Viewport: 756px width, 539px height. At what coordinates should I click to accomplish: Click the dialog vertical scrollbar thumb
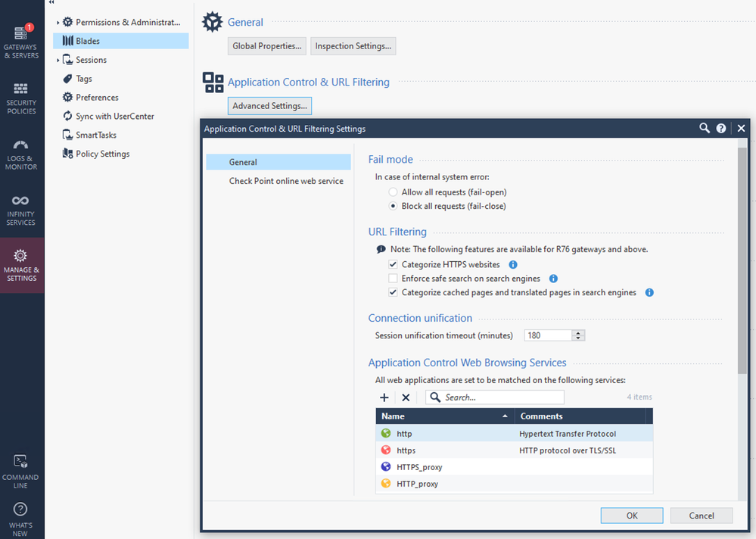click(x=742, y=260)
